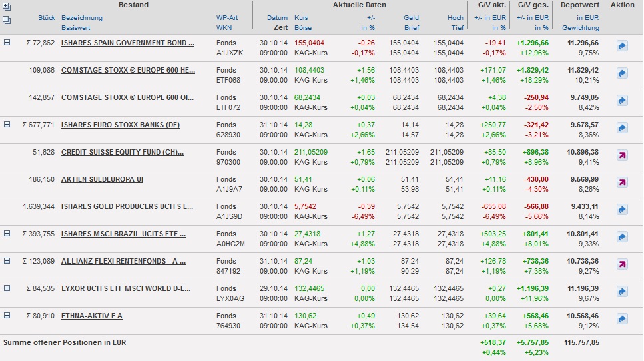Click the purple action icon for Credit Suisse Equity Fund
Image resolution: width=644 pixels, height=361 pixels.
622,155
